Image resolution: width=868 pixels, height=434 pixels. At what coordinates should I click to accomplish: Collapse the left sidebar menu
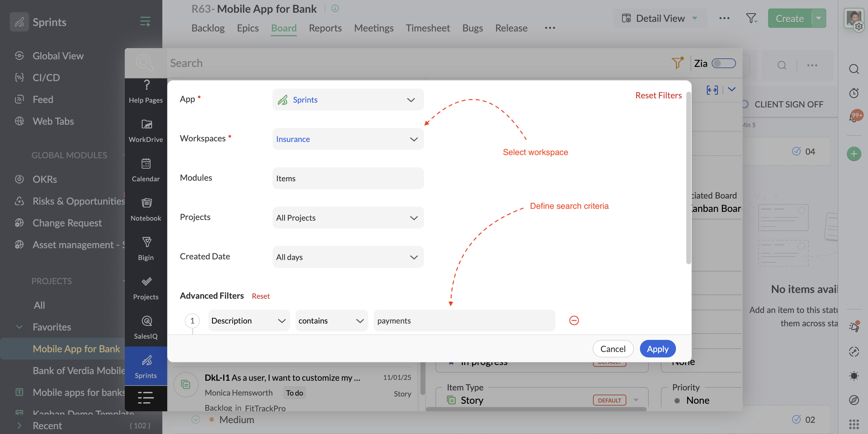[x=145, y=22]
